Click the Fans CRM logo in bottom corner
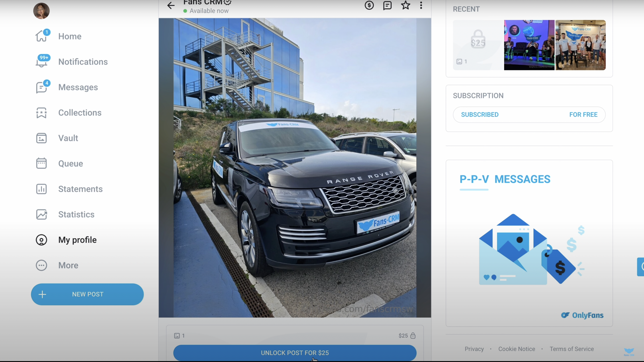 (629, 352)
